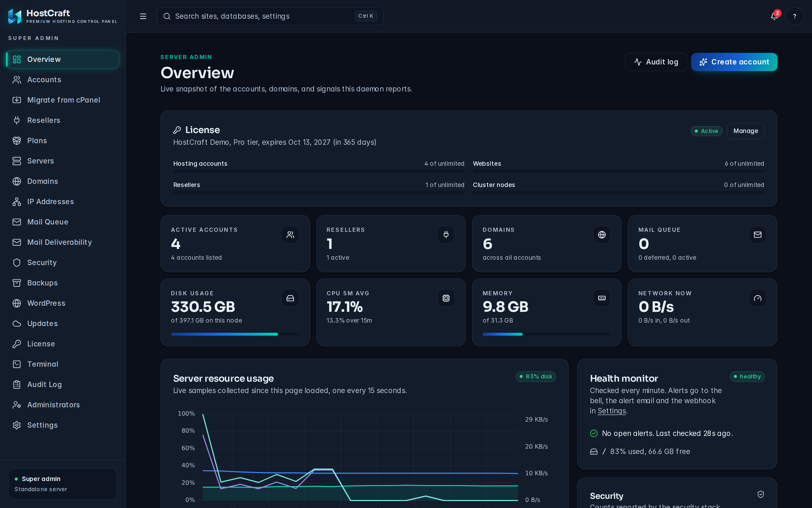812x508 pixels.
Task: Click the globe icon in Domains card
Action: point(602,235)
